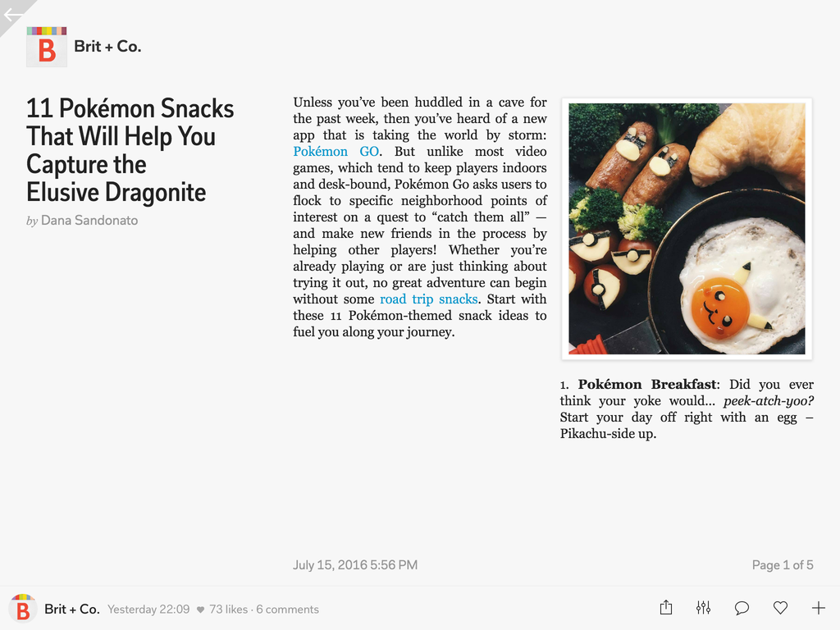Follow the Pokémon GO link

336,152
